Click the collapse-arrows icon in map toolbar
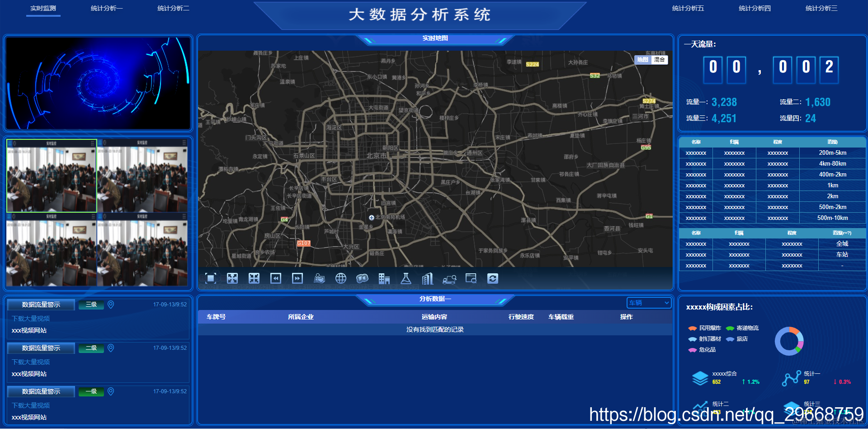The height and width of the screenshot is (429, 868). click(254, 278)
